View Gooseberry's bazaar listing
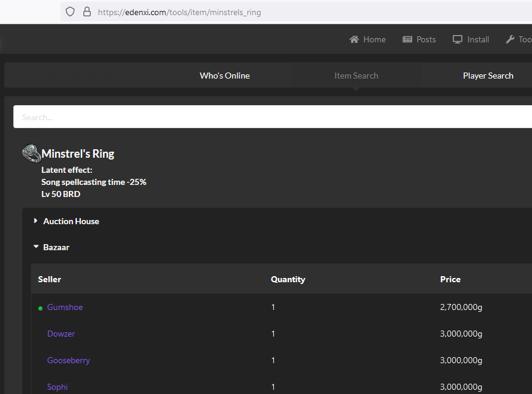Image resolution: width=532 pixels, height=394 pixels. [68, 360]
